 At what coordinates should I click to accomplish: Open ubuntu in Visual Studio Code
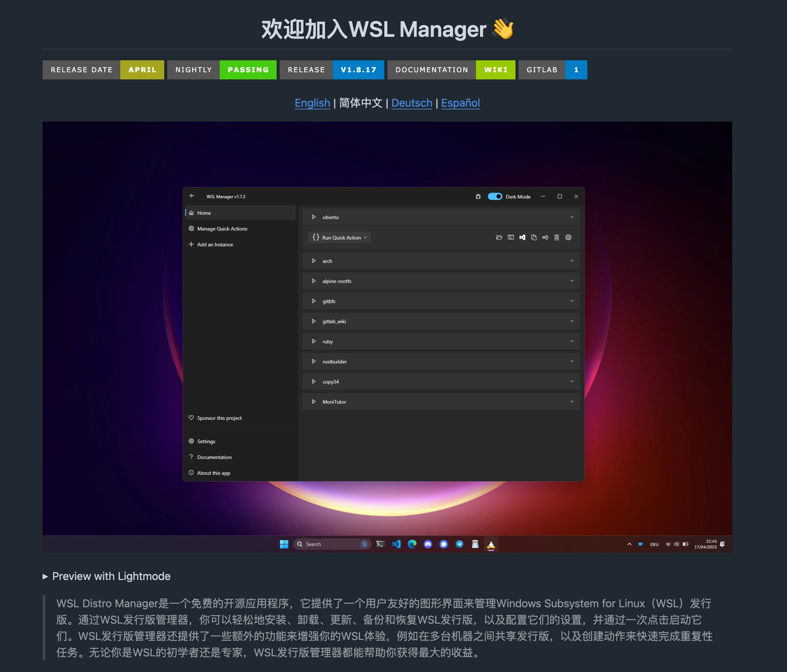(x=522, y=238)
